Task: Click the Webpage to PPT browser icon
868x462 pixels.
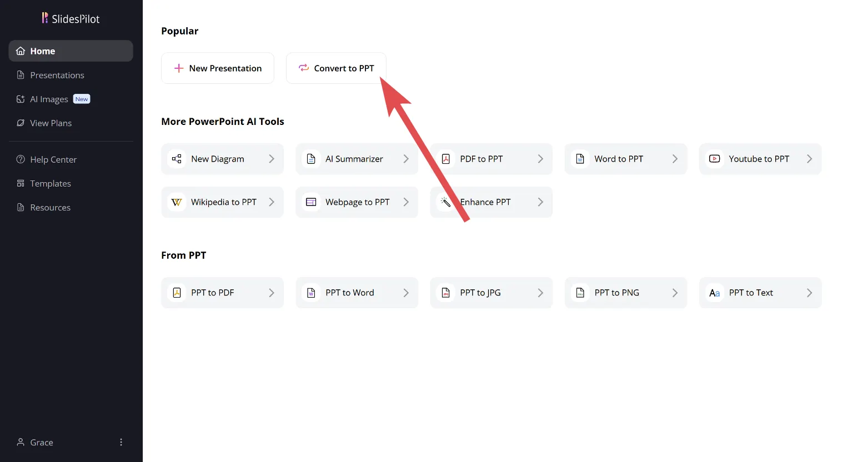Action: tap(311, 202)
